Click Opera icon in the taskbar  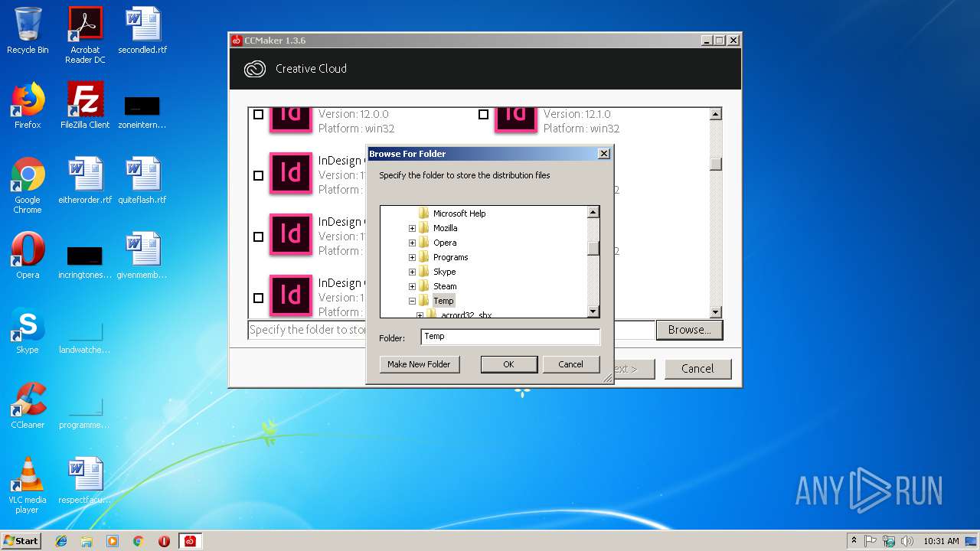point(164,541)
